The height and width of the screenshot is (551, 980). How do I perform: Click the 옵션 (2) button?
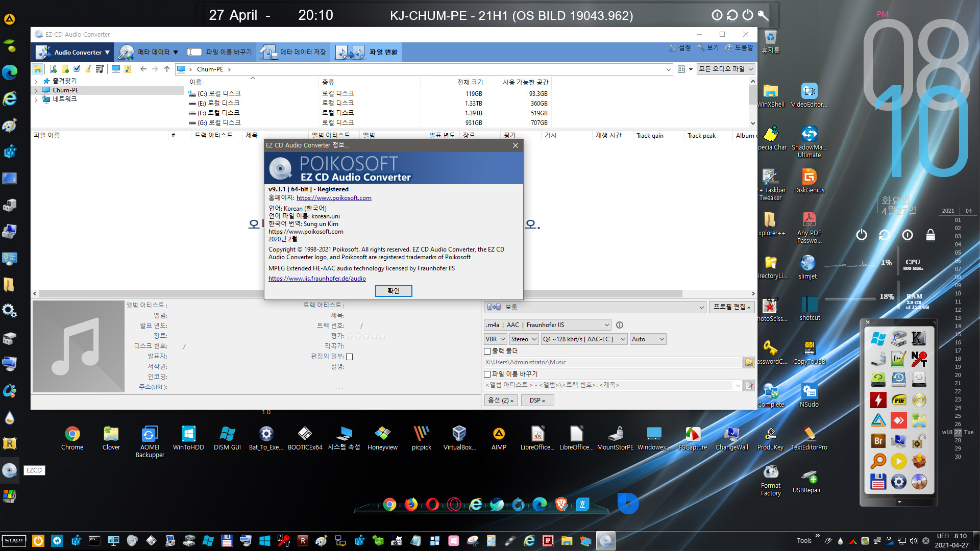tap(501, 400)
